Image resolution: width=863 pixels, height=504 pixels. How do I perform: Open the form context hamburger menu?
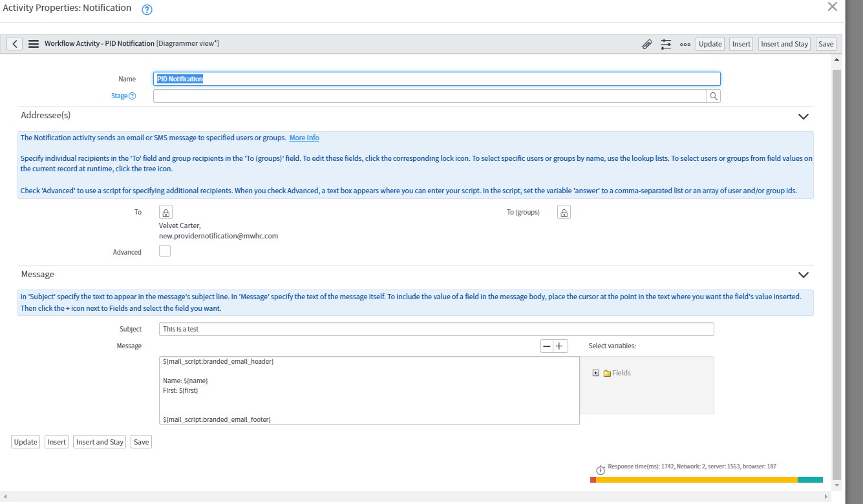point(34,44)
